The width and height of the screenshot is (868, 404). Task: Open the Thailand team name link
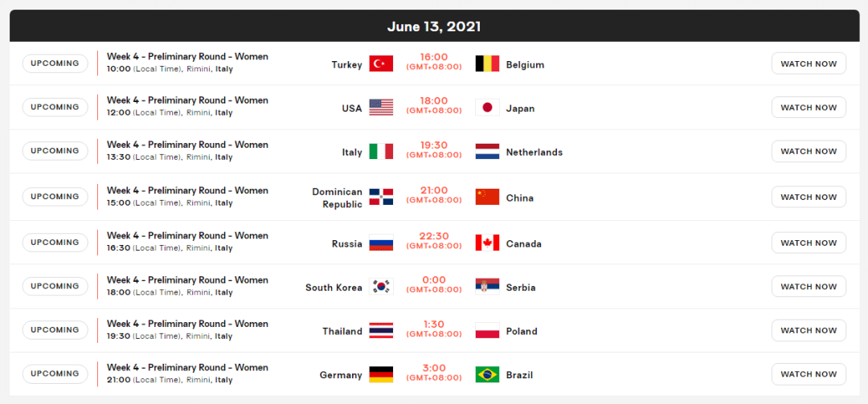pos(342,331)
